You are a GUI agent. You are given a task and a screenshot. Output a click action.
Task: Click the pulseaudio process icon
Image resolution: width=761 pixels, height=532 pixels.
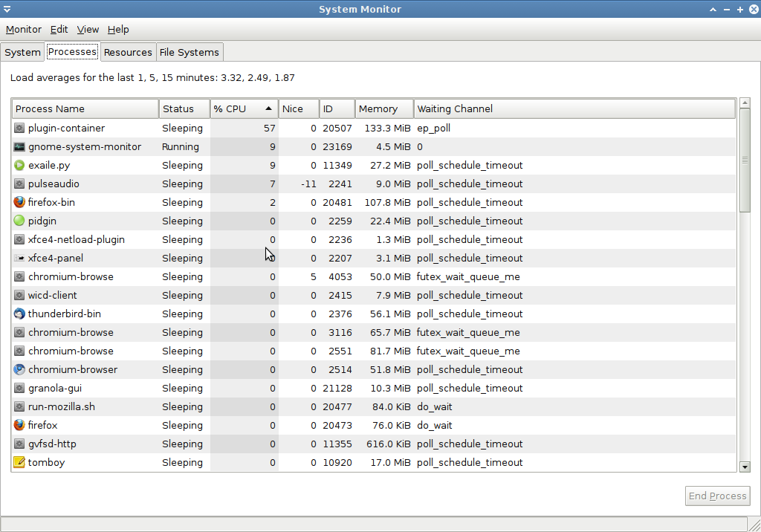[x=19, y=184]
